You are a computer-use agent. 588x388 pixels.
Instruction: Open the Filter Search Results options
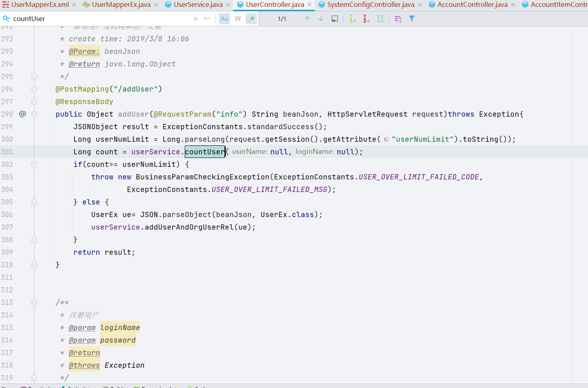[412, 18]
